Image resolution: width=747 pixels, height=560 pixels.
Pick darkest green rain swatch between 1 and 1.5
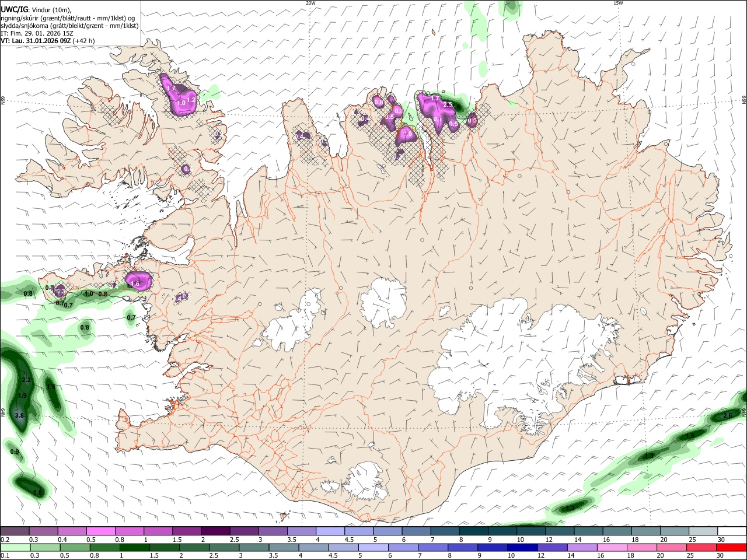pos(134,547)
